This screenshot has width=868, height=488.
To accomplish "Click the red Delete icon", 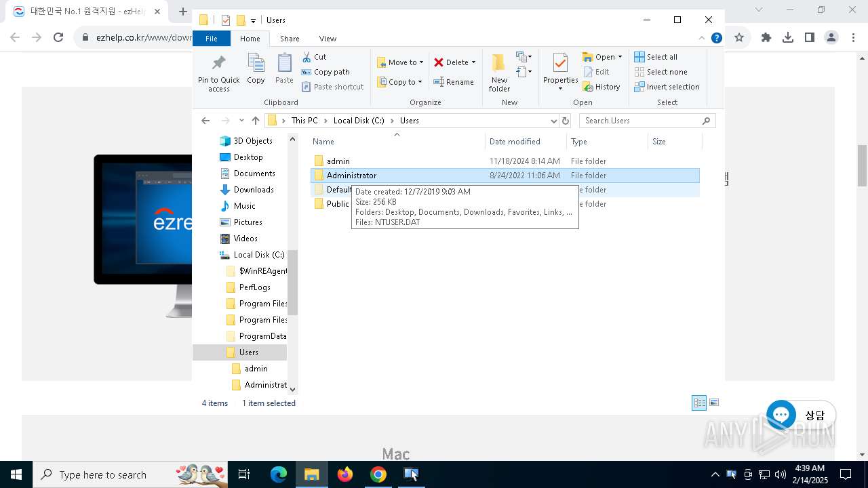I will click(439, 62).
